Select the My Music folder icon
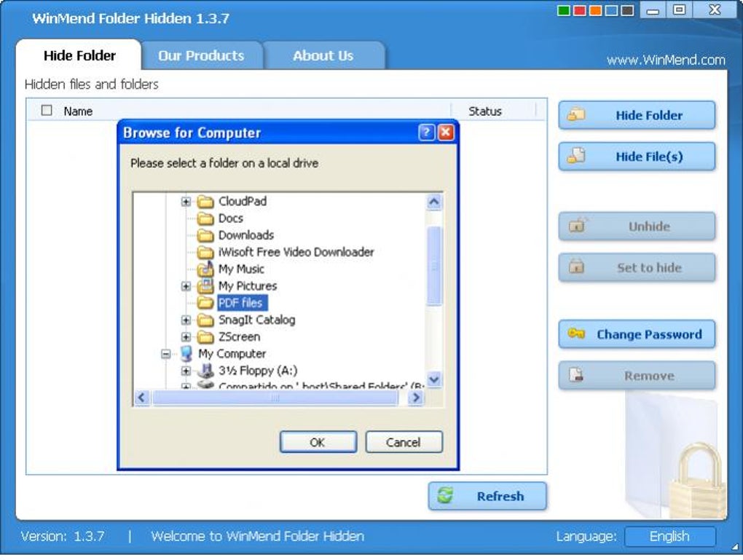The height and width of the screenshot is (560, 743). [x=205, y=269]
